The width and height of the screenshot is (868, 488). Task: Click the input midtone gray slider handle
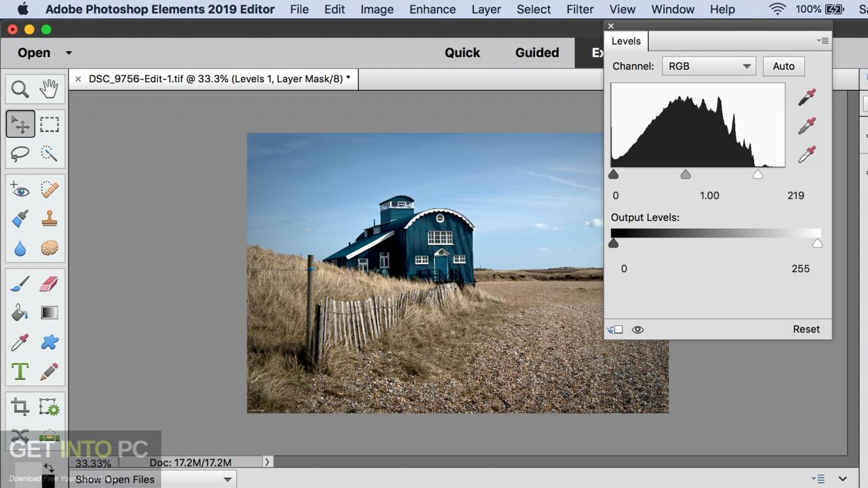[x=686, y=174]
